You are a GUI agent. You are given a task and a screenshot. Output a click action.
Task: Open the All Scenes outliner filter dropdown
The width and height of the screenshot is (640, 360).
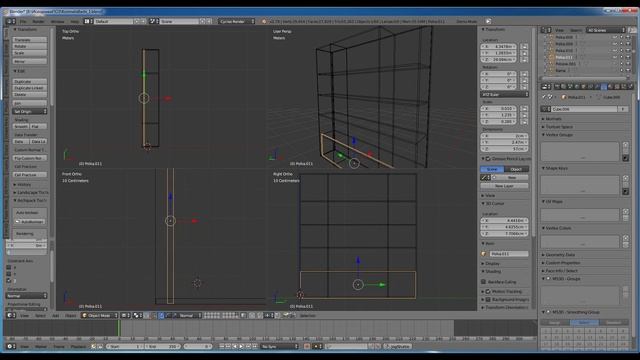(606, 30)
